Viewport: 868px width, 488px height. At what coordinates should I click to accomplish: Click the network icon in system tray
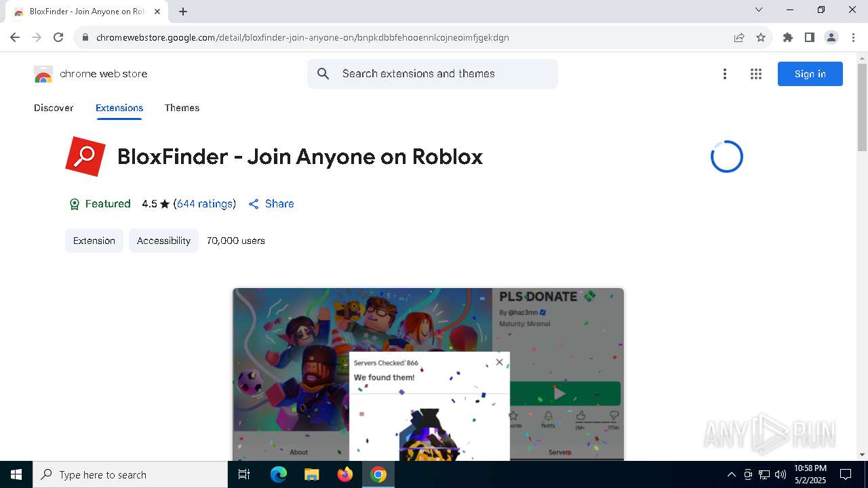point(764,474)
